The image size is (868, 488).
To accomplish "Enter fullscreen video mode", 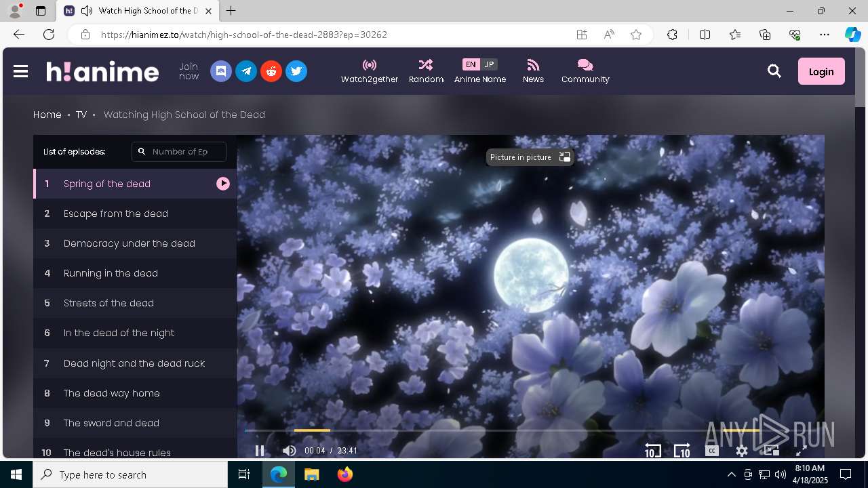I will pyautogui.click(x=801, y=451).
